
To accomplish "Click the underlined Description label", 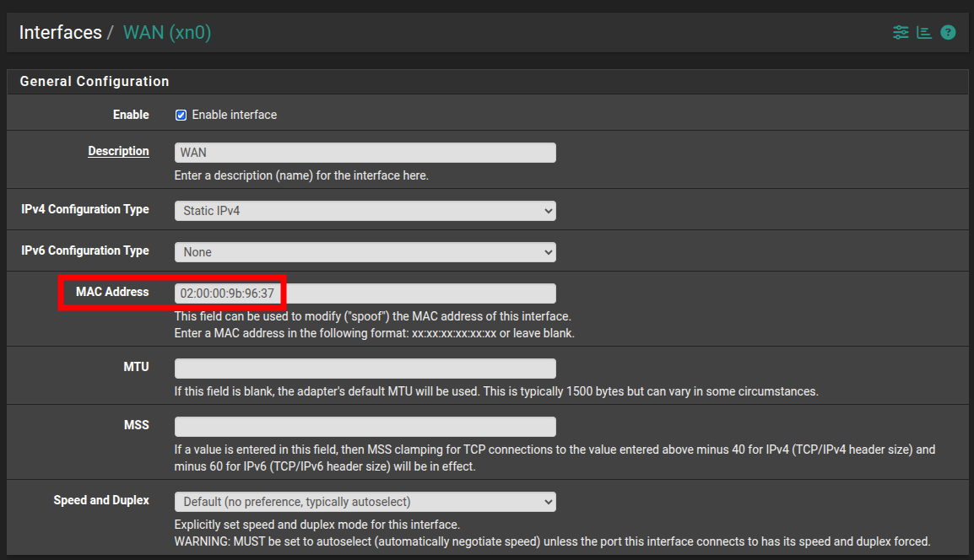I will tap(118, 152).
